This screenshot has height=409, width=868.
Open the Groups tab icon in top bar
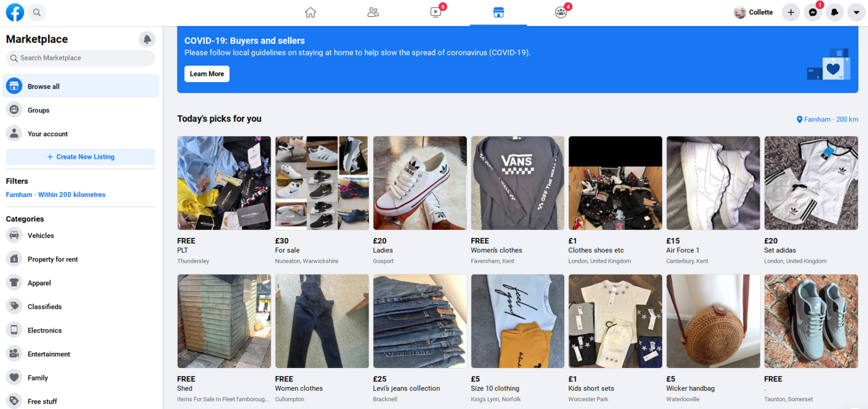[x=561, y=12]
